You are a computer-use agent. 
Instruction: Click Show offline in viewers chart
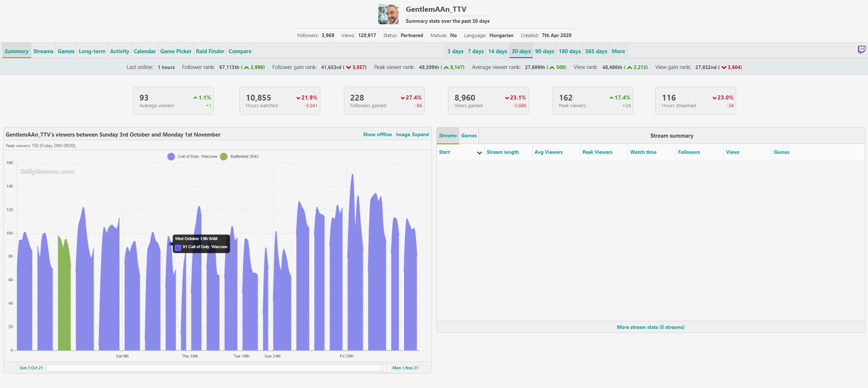coord(377,135)
